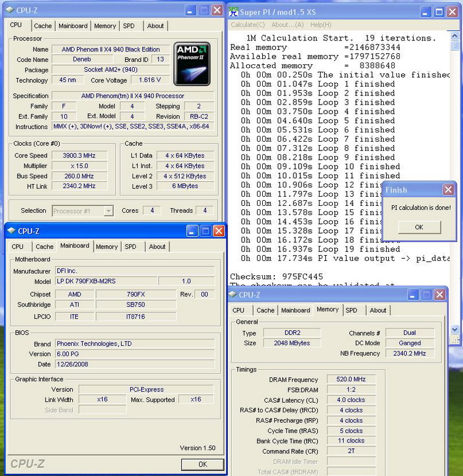Open the Calculate(C) menu in Super PI
Screen dimensions: 463x476
248,25
